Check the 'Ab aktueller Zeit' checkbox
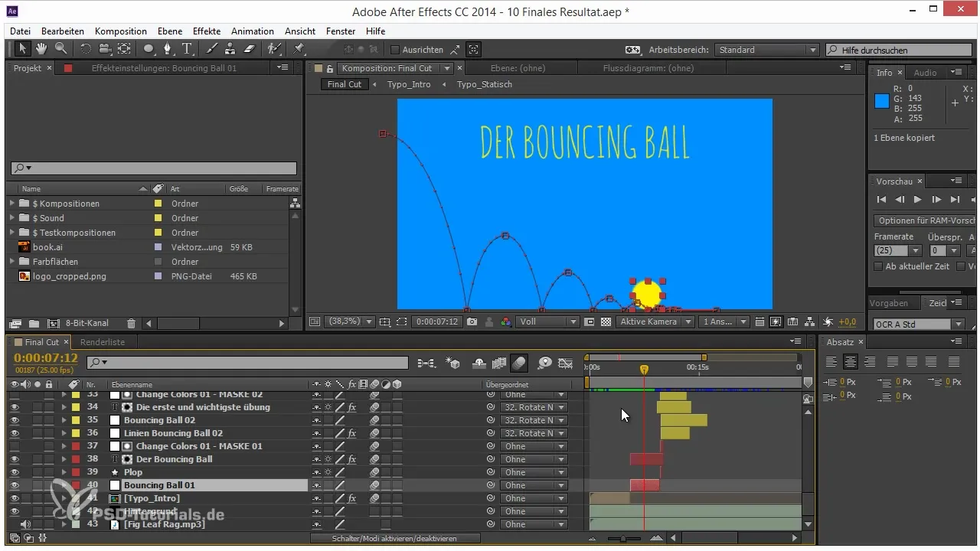Image resolution: width=980 pixels, height=551 pixels. point(878,266)
